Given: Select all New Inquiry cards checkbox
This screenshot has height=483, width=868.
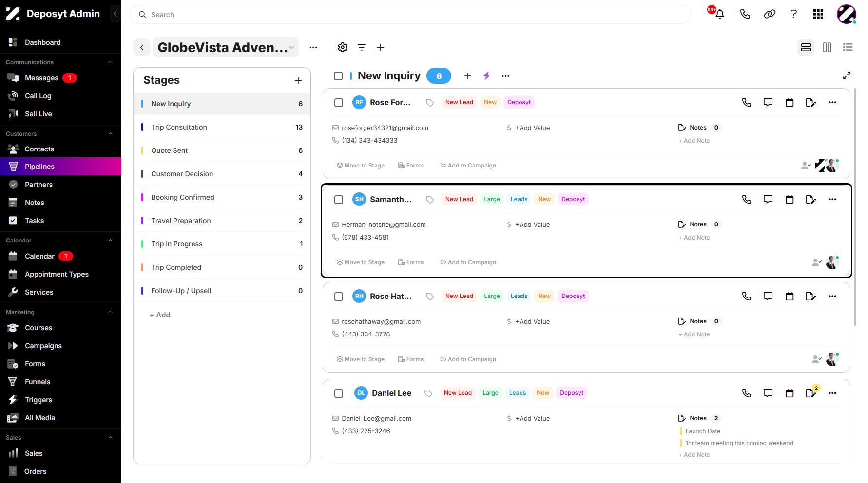Looking at the screenshot, I should tap(338, 76).
